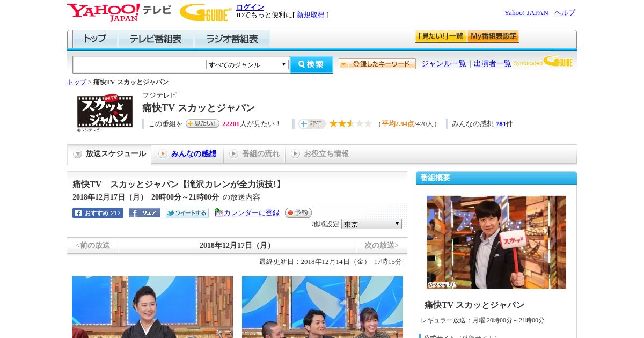
Task: Click the トップ breadcrumb link
Action: [x=77, y=82]
